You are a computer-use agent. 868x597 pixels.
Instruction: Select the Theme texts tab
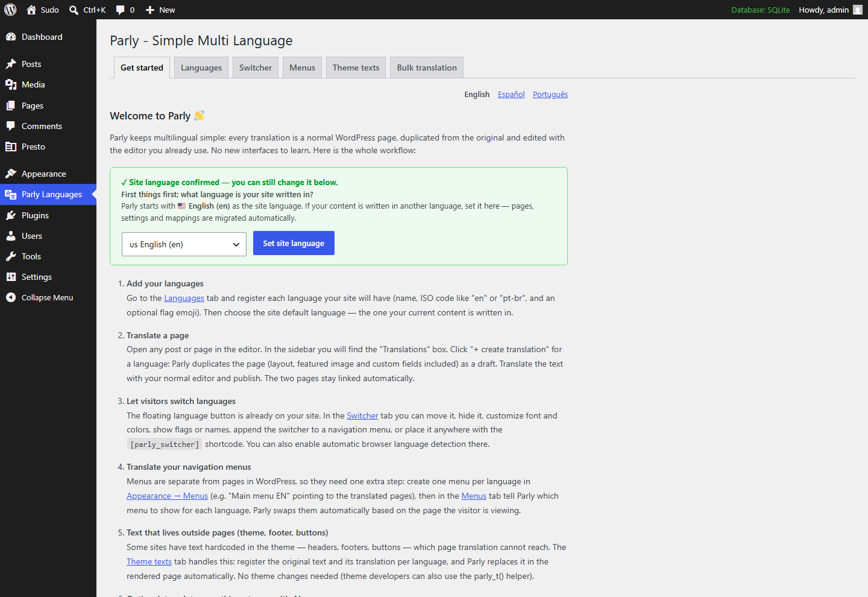point(356,68)
